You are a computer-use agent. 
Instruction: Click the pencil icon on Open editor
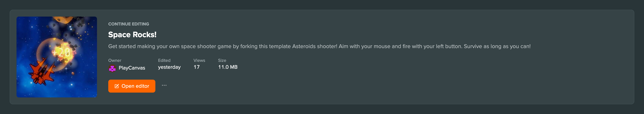(x=117, y=86)
